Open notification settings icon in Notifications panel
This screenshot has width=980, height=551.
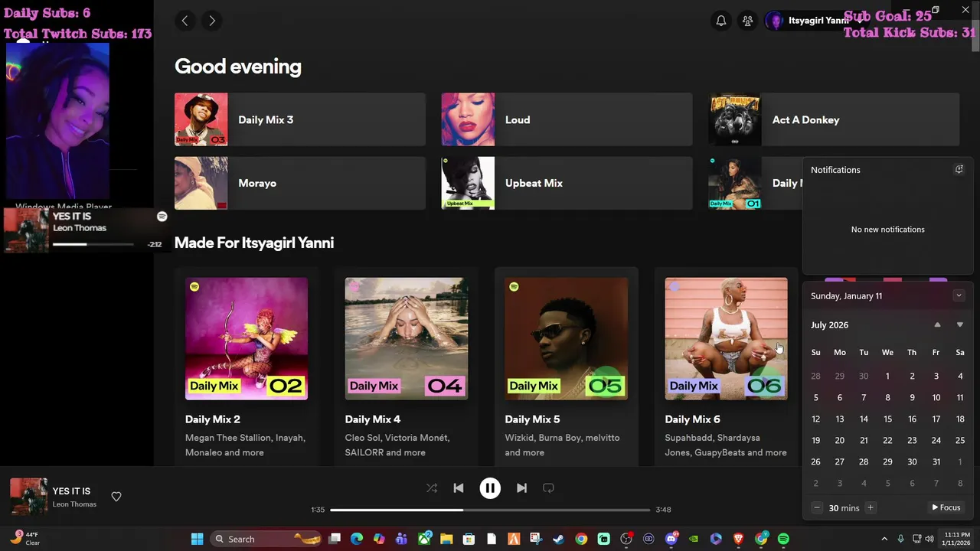click(959, 169)
